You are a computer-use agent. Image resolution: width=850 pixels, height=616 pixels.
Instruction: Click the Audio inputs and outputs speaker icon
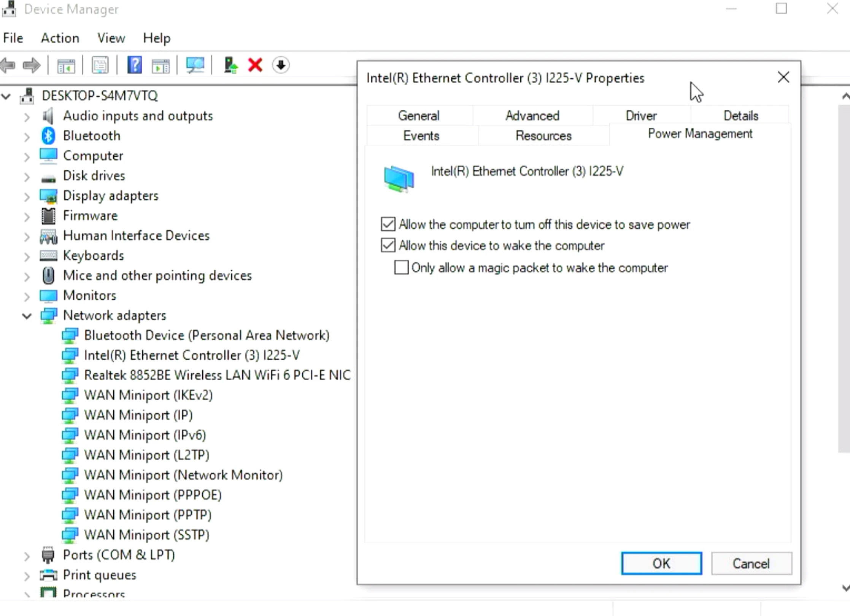pyautogui.click(x=48, y=116)
